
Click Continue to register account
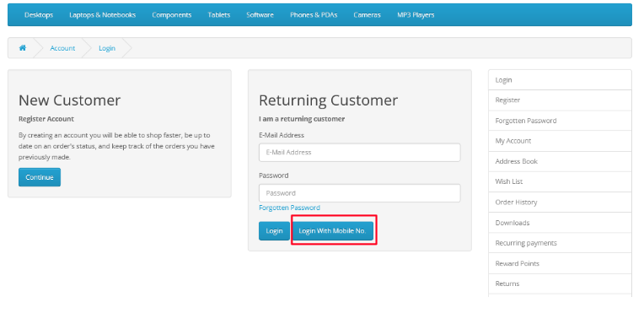pos(40,177)
